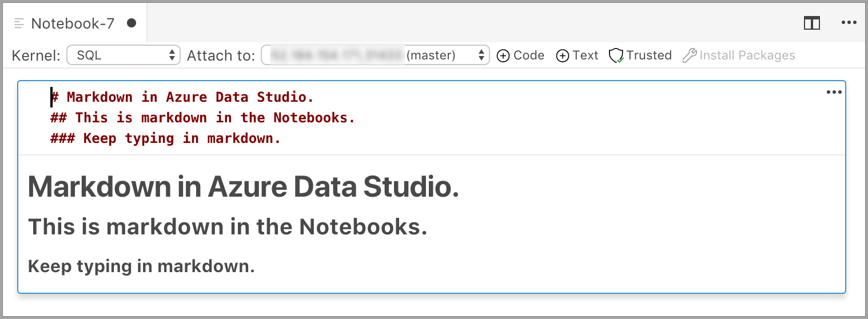Screen dimensions: 868x319
Task: Click the Kernel dropdown stepper arrows
Action: (x=172, y=55)
